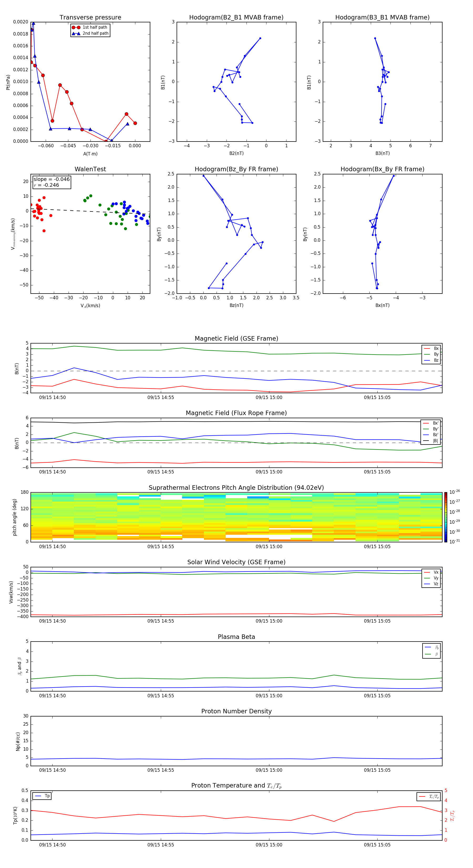Click 'Bz(nT)' x-axis label
The image size is (473, 868).
pyautogui.click(x=236, y=305)
